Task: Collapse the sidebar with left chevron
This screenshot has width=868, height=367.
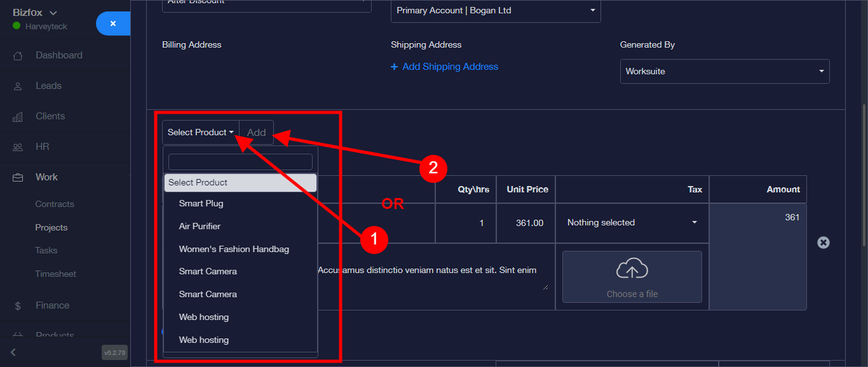Action: 13,352
